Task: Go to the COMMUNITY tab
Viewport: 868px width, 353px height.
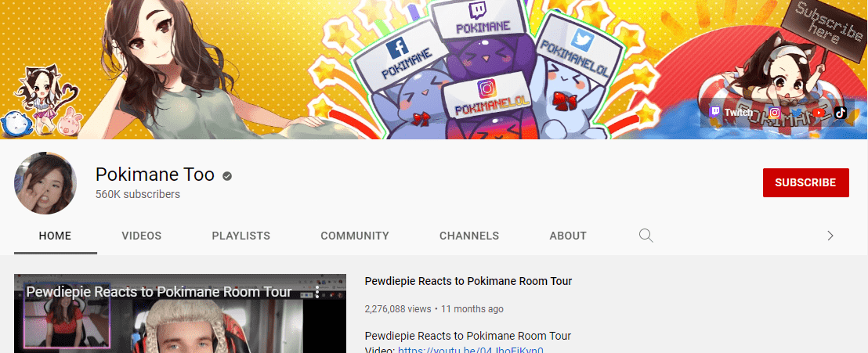Action: coord(355,236)
